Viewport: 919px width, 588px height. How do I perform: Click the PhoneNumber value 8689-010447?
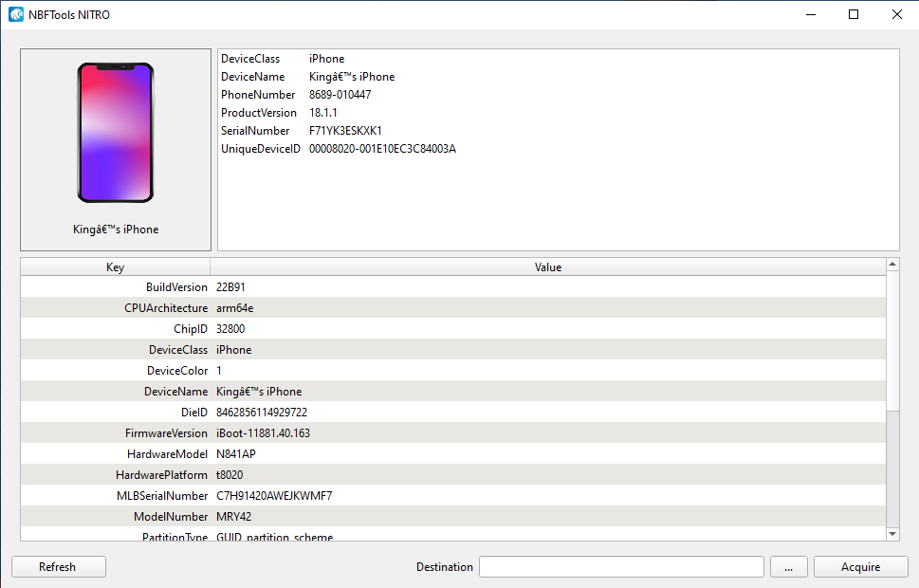[x=340, y=95]
